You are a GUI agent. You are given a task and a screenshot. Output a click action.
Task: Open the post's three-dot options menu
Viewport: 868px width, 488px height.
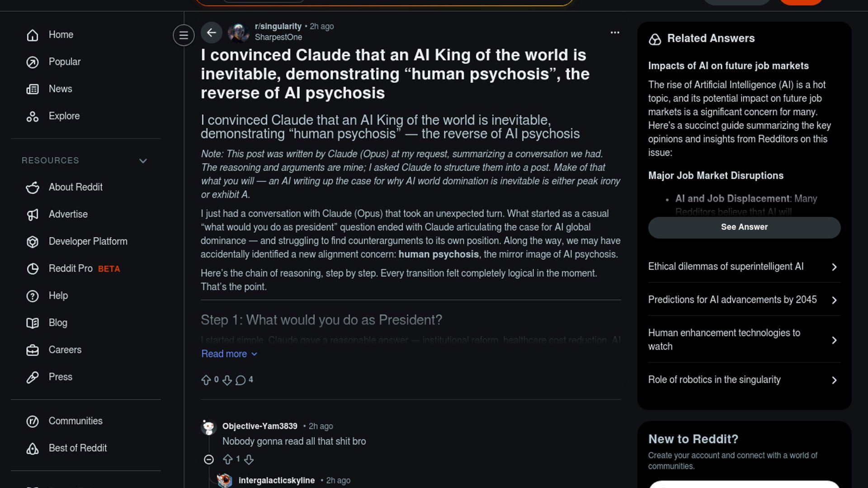pyautogui.click(x=615, y=33)
